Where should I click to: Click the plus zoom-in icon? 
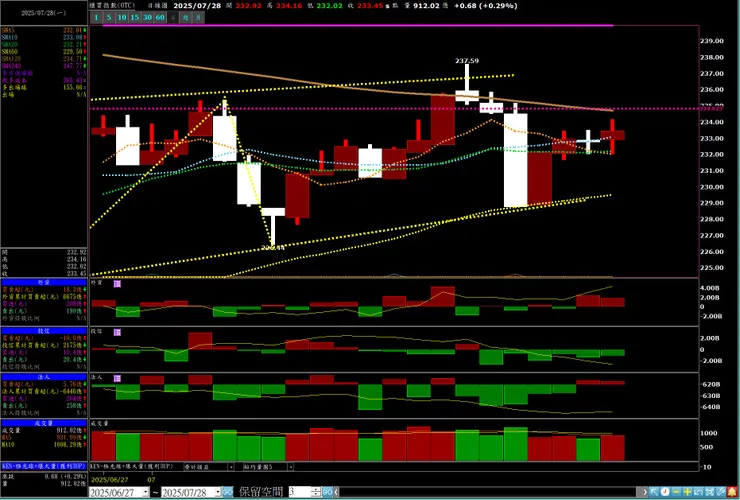pos(687,492)
